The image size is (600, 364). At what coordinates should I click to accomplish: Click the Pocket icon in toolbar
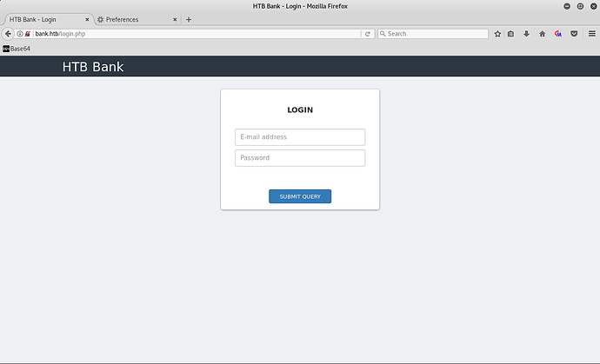click(574, 34)
